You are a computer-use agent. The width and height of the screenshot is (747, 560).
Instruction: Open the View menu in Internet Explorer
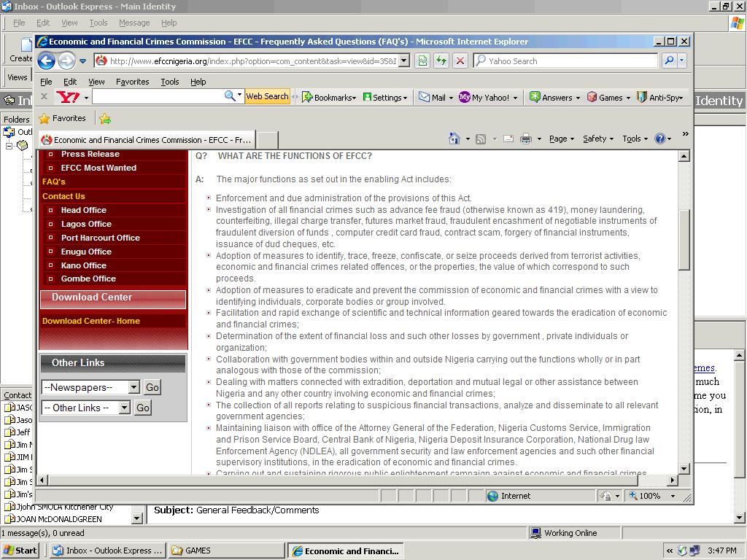pyautogui.click(x=96, y=82)
